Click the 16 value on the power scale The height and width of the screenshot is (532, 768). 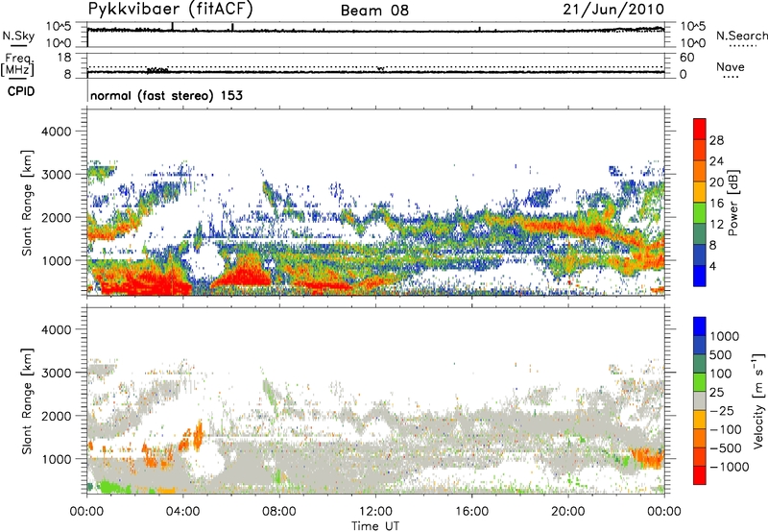[716, 204]
